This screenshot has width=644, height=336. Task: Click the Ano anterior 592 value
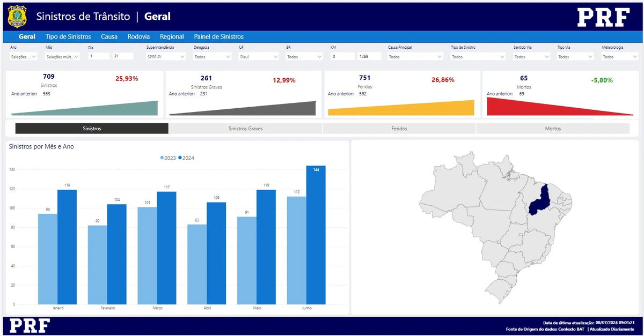click(x=363, y=94)
